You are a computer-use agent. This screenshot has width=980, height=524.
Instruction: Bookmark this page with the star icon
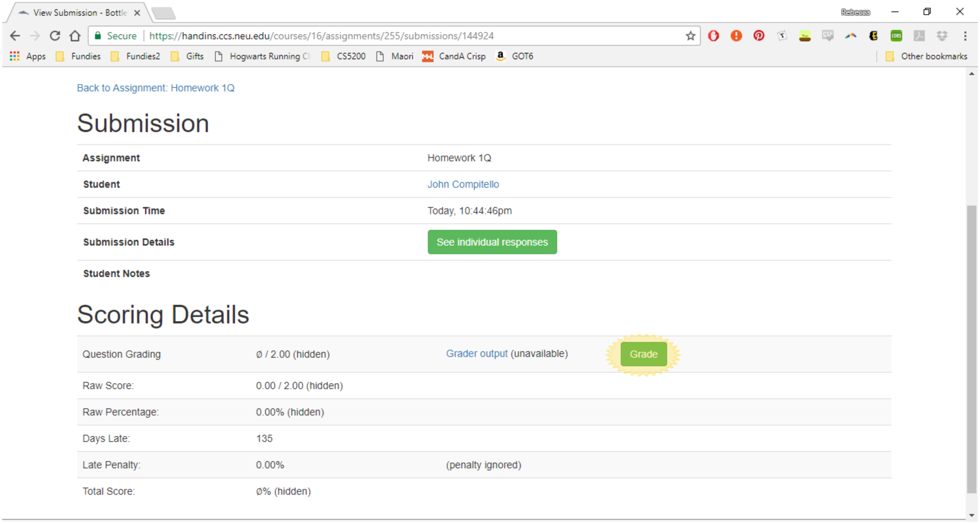pos(690,36)
